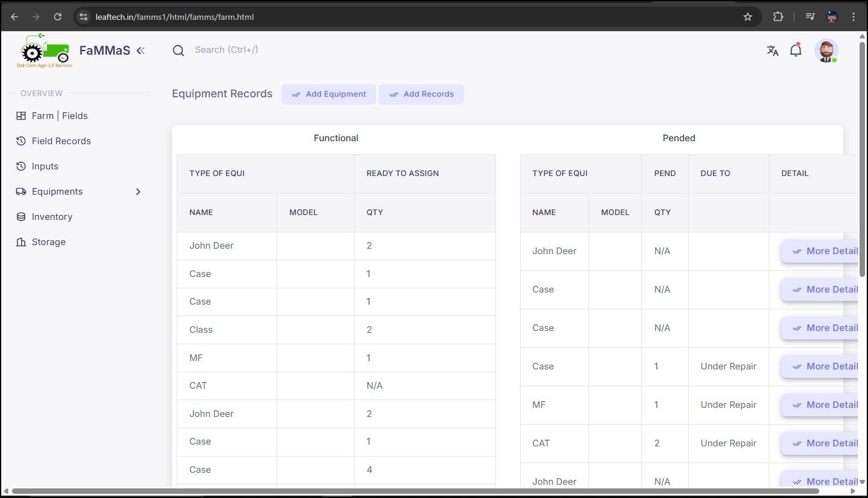View site information icon in the address bar
This screenshot has width=868, height=498.
coord(84,17)
